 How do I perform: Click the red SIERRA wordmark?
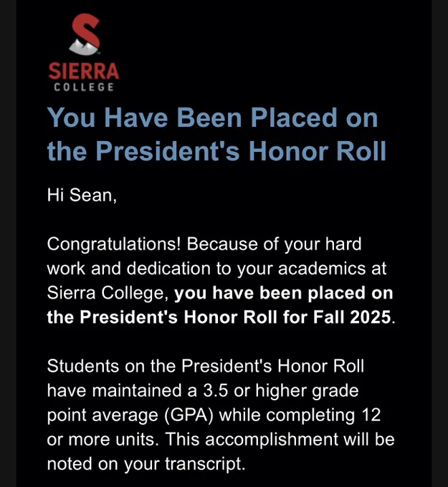[x=84, y=71]
